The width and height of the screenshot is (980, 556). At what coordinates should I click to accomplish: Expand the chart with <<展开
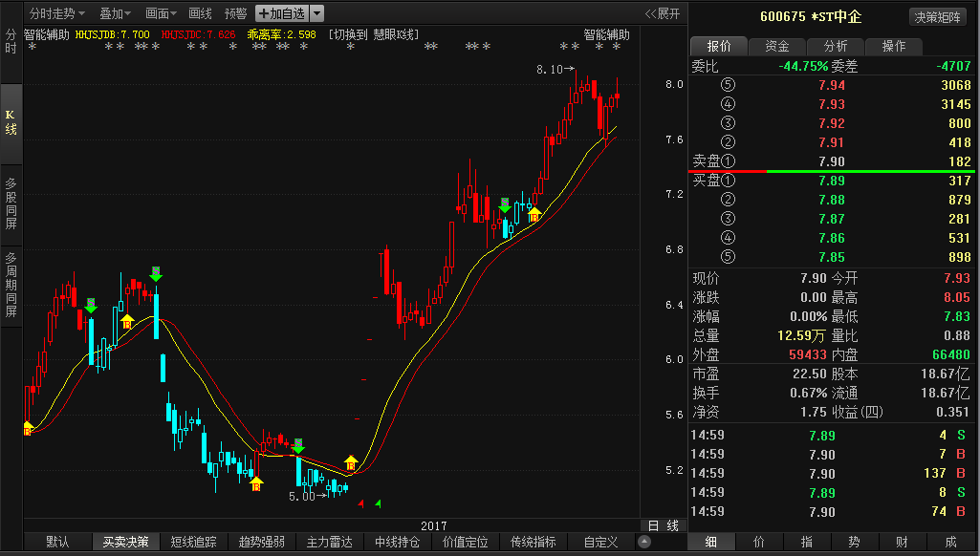(x=663, y=13)
